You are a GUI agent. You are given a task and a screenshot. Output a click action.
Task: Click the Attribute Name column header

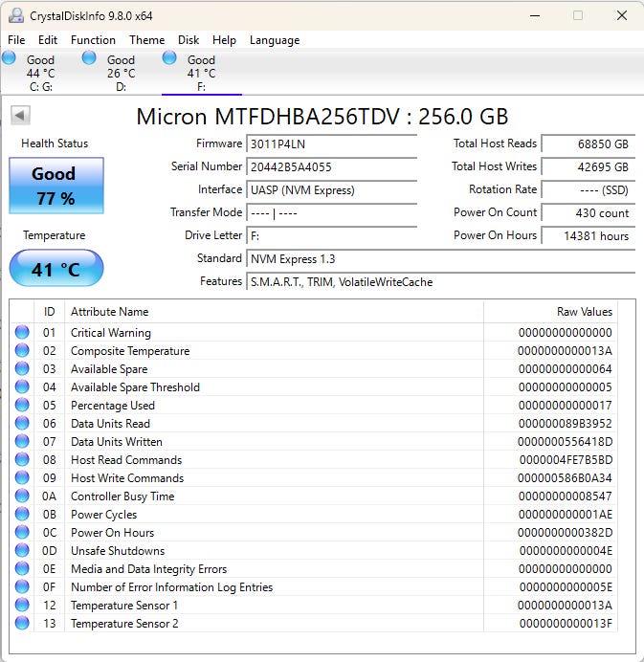click(x=109, y=312)
